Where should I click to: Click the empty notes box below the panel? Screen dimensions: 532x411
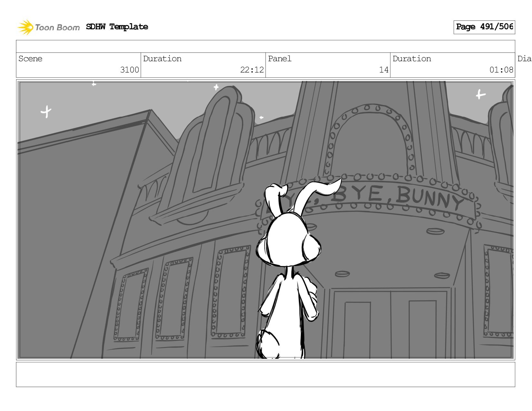tap(265, 374)
